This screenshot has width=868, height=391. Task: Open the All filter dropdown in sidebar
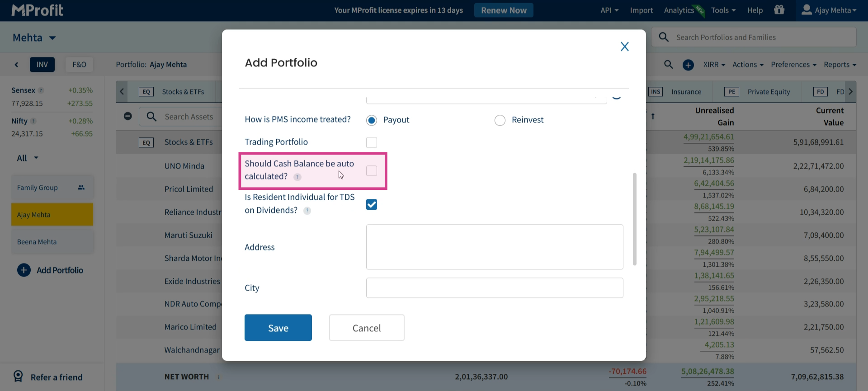[28, 158]
